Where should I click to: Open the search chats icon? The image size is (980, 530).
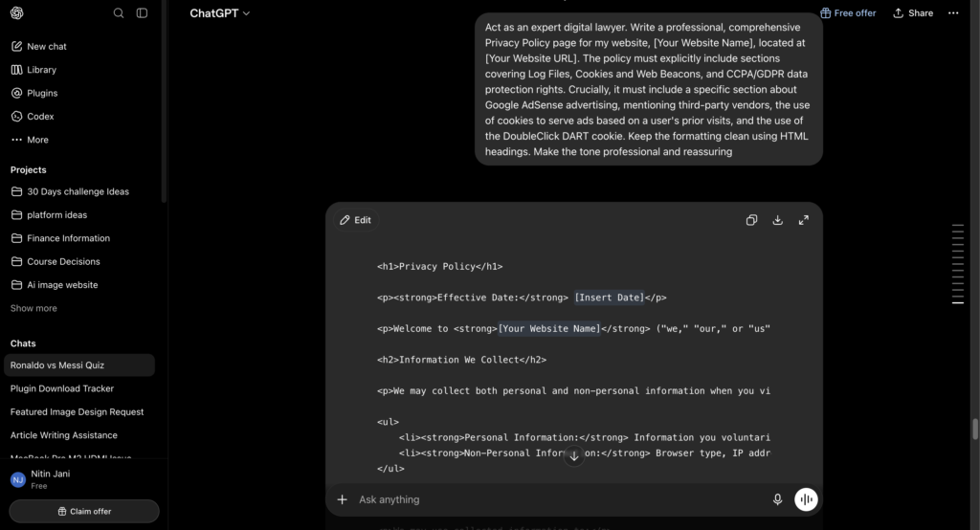click(118, 13)
